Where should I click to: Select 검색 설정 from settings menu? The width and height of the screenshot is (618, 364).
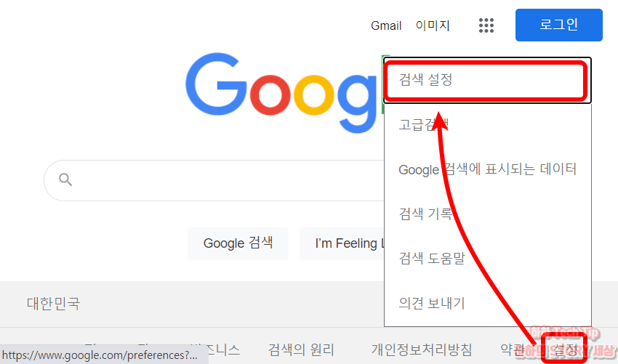[488, 80]
